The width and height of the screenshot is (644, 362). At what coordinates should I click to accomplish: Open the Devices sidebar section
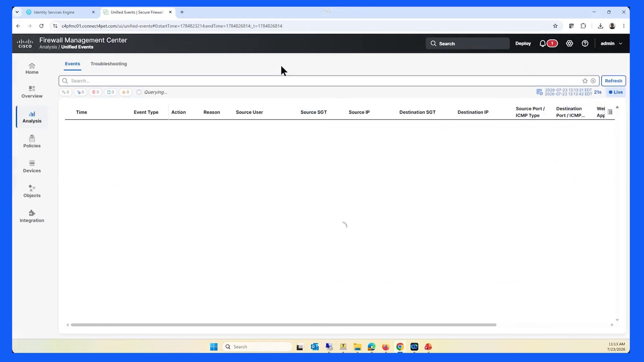click(32, 167)
